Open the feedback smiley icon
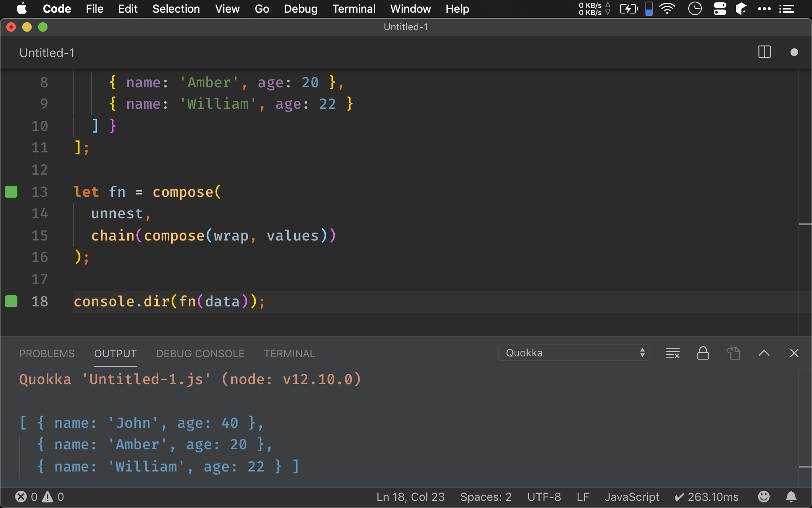 coord(764,496)
